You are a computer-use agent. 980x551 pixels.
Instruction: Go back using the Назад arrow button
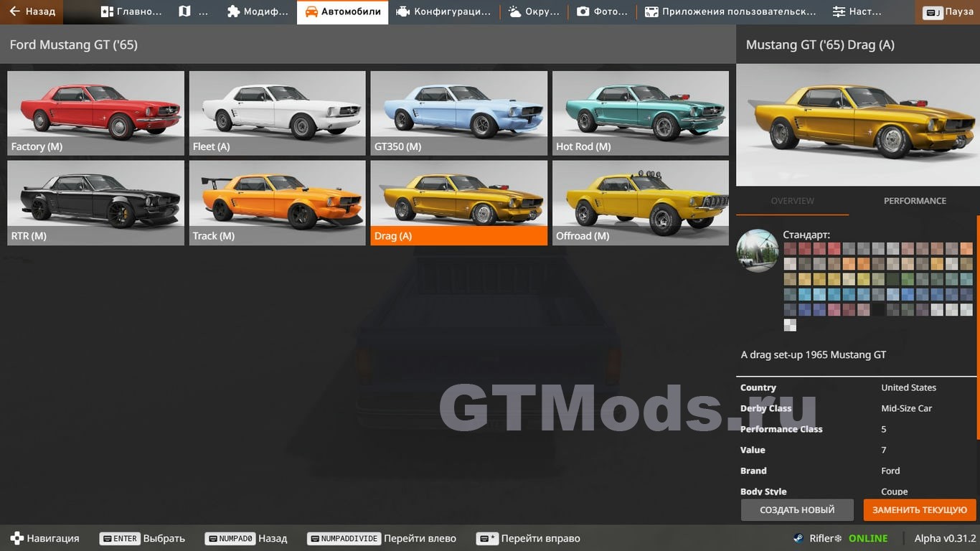32,11
